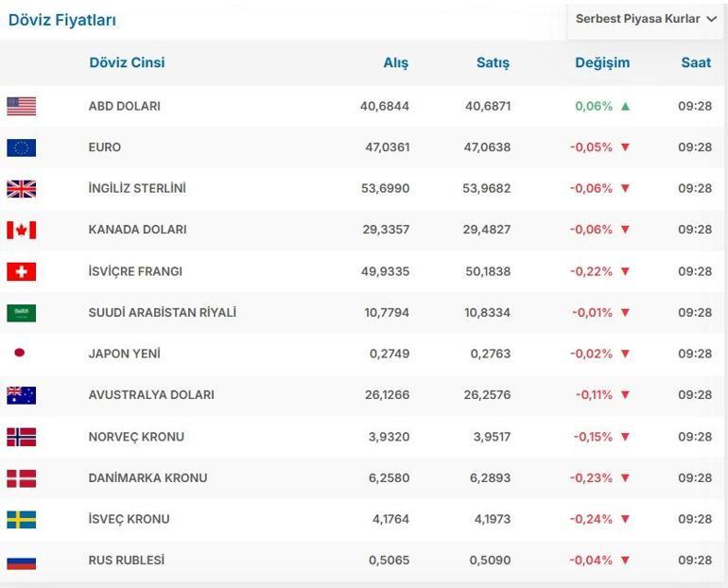The width and height of the screenshot is (728, 588).
Task: Select the Euro buy value 47,0361
Action: pos(388,147)
